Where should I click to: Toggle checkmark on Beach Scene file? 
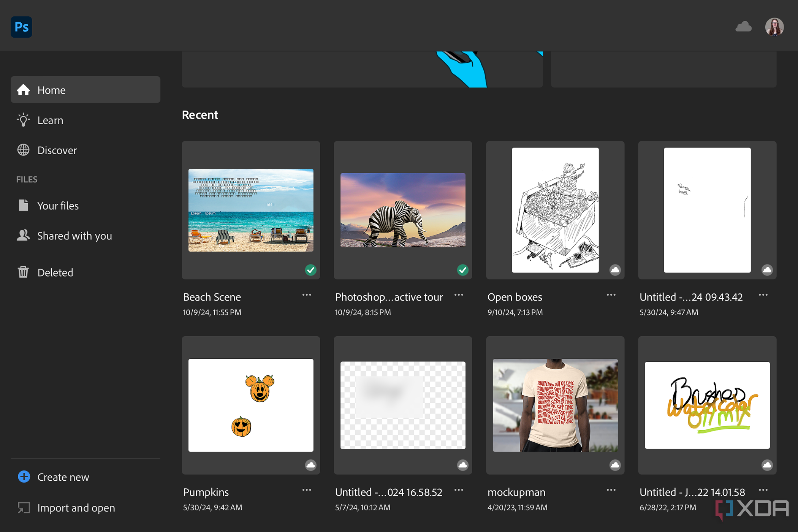click(310, 270)
